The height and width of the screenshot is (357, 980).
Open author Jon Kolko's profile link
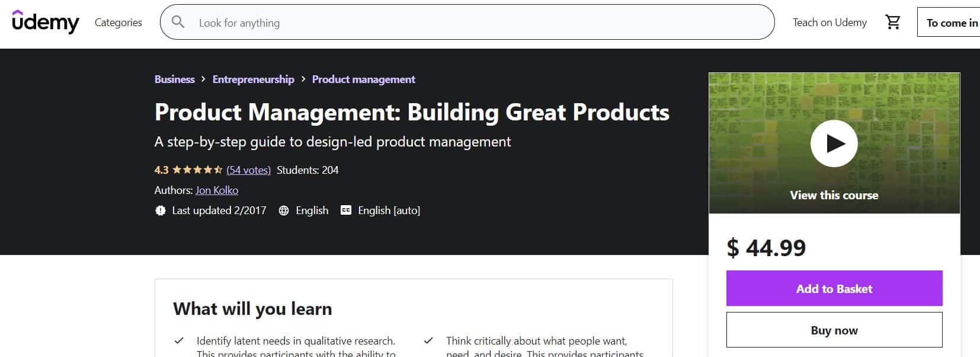[217, 190]
